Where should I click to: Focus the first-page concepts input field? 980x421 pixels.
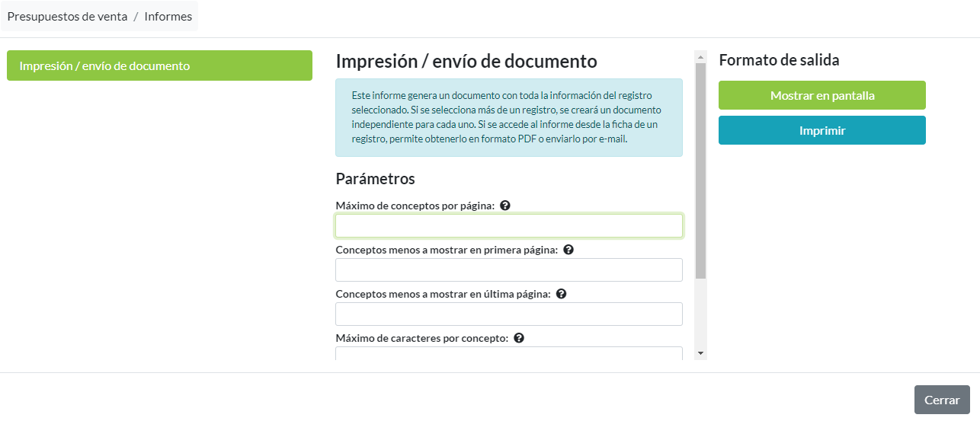[508, 270]
